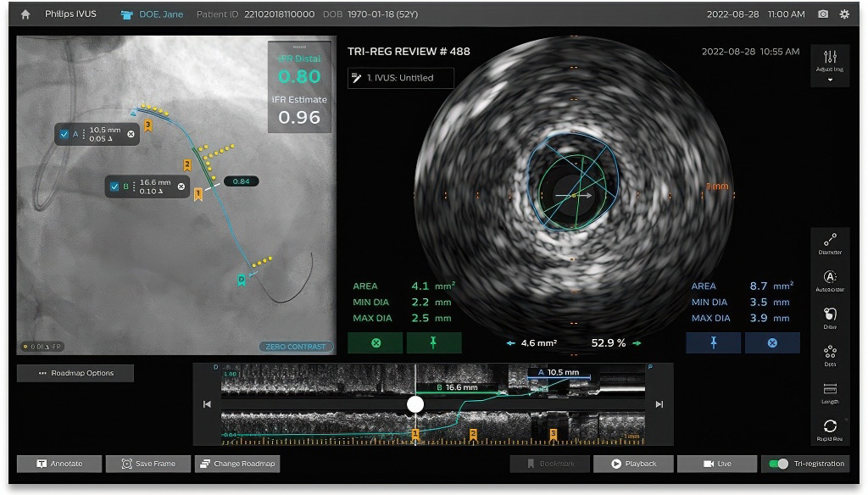
Task: Open Roadmap Options
Action: tap(75, 373)
